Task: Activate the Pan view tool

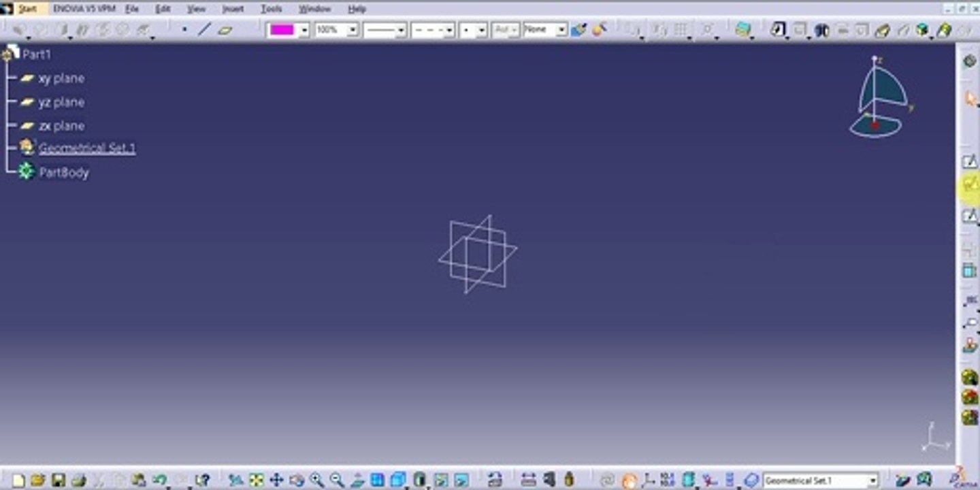Action: pos(276,480)
